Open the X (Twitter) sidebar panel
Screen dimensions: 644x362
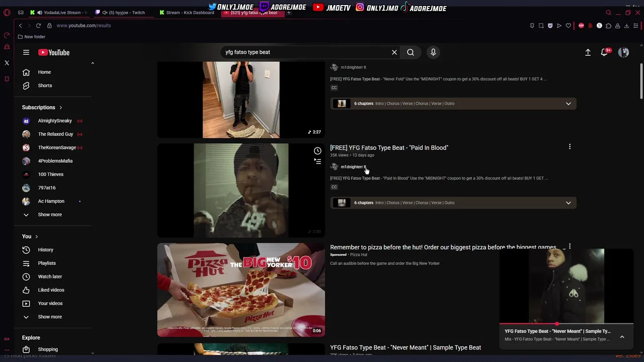coord(7,63)
